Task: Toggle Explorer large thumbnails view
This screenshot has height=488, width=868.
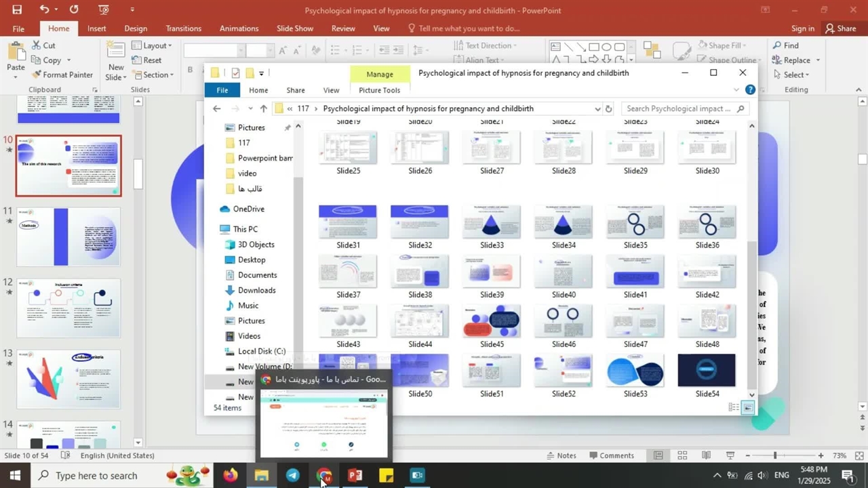Action: pos(747,407)
